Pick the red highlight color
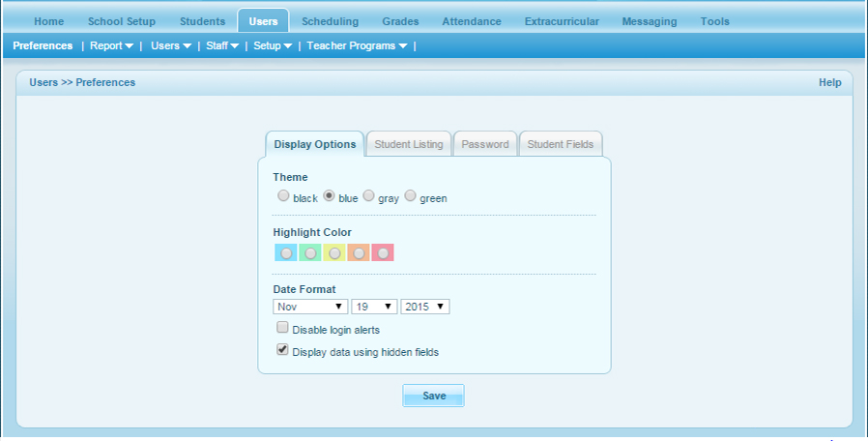 (383, 252)
